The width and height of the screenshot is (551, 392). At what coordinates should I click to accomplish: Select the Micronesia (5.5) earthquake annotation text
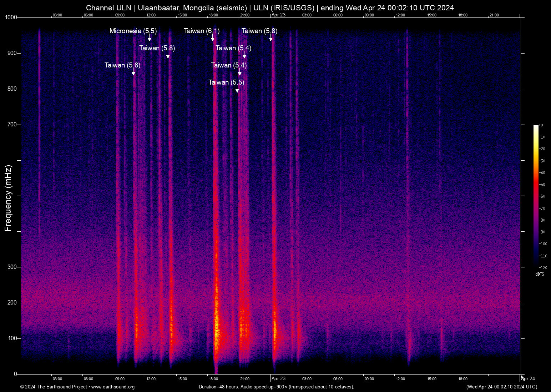(133, 31)
